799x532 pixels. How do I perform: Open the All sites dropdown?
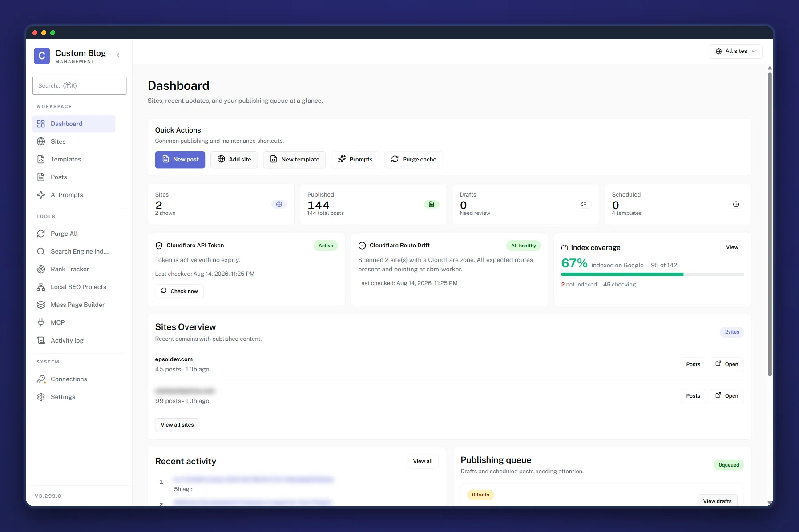pyautogui.click(x=736, y=51)
